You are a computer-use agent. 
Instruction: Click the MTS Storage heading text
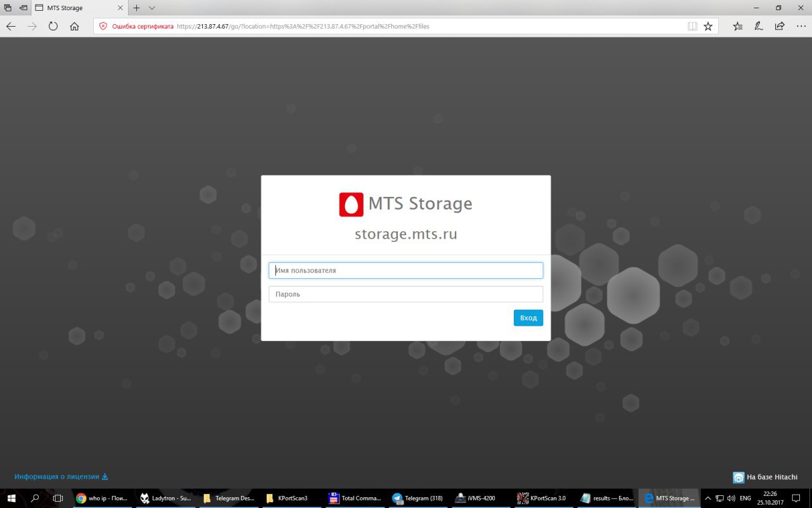tap(420, 204)
